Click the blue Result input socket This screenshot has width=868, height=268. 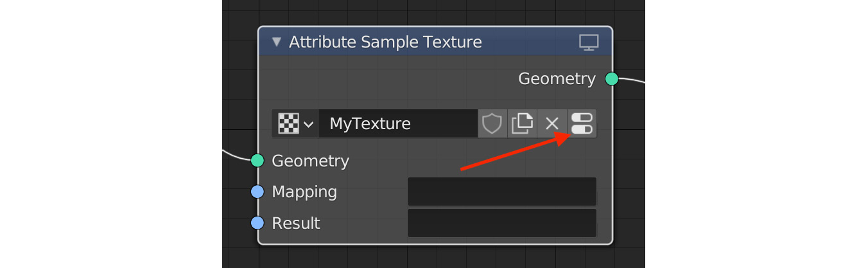point(257,223)
